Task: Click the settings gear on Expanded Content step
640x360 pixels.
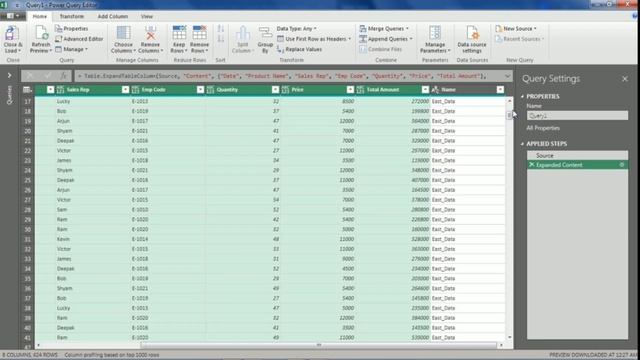Action: coord(622,165)
